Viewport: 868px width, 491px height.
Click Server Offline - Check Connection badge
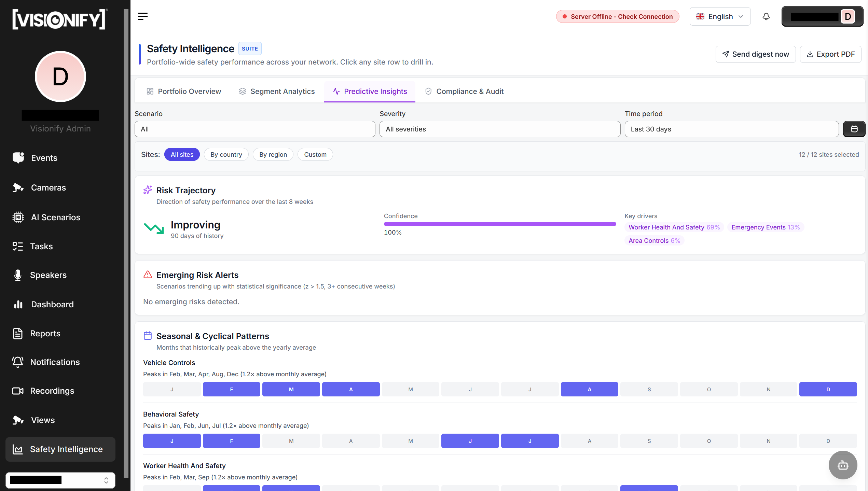point(618,16)
